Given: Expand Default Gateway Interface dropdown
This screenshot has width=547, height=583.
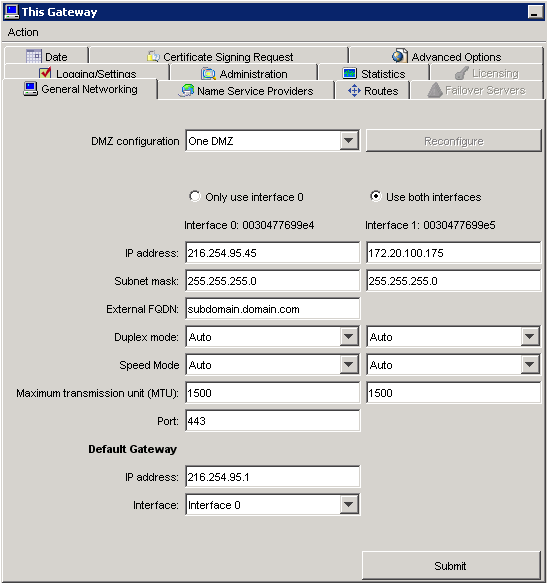Looking at the screenshot, I should (x=349, y=505).
